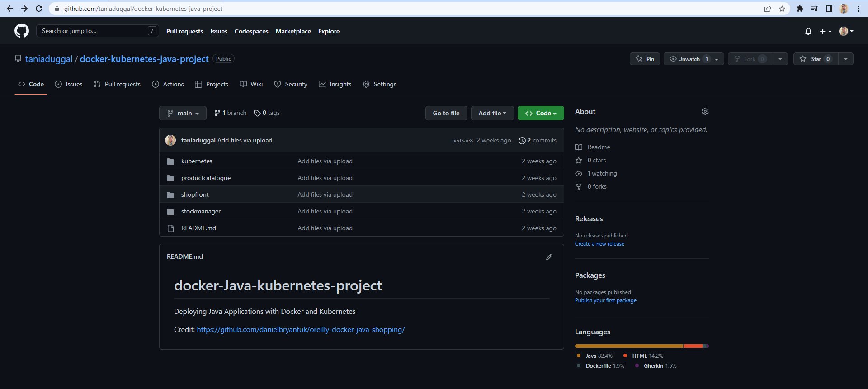View the 1 branch list

click(x=230, y=113)
